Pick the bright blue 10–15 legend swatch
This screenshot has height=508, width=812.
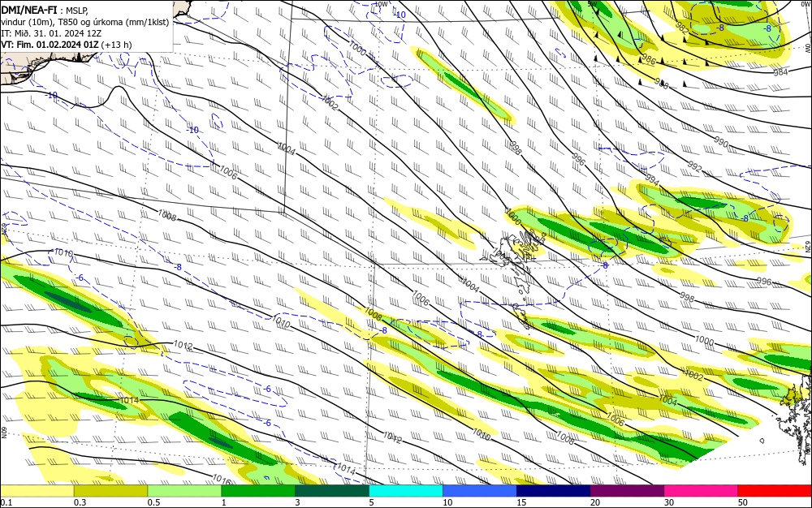pos(480,491)
